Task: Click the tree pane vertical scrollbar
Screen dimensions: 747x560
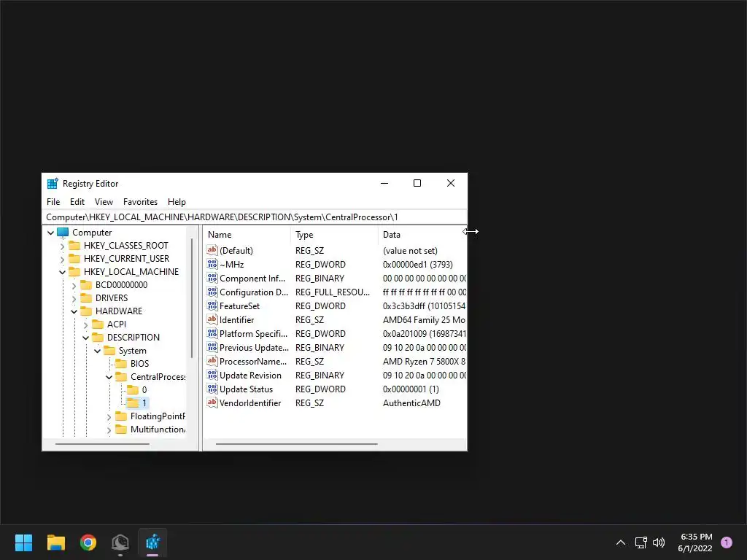Action: (192, 297)
